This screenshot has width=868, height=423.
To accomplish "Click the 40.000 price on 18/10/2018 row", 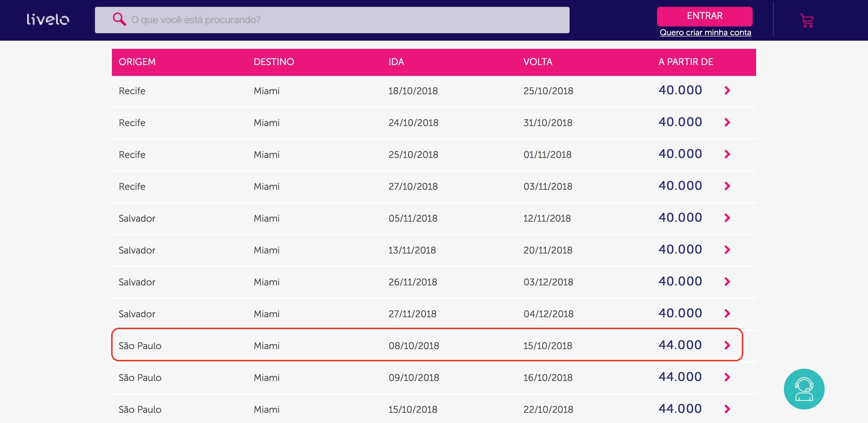I will [x=680, y=90].
